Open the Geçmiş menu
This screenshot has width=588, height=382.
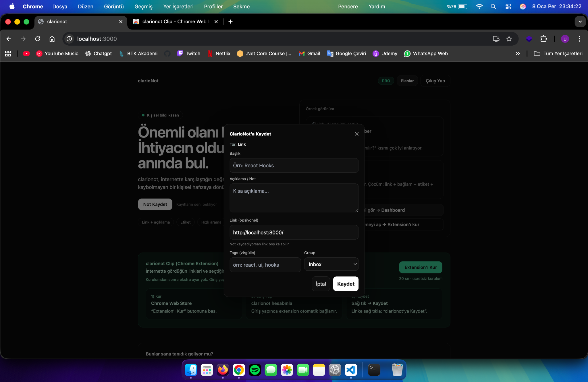click(x=143, y=6)
